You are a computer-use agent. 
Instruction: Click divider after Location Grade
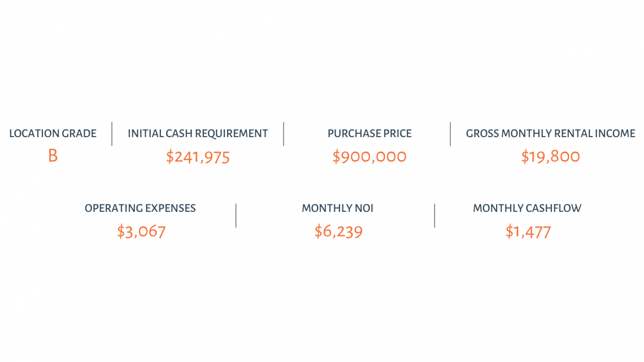point(112,134)
